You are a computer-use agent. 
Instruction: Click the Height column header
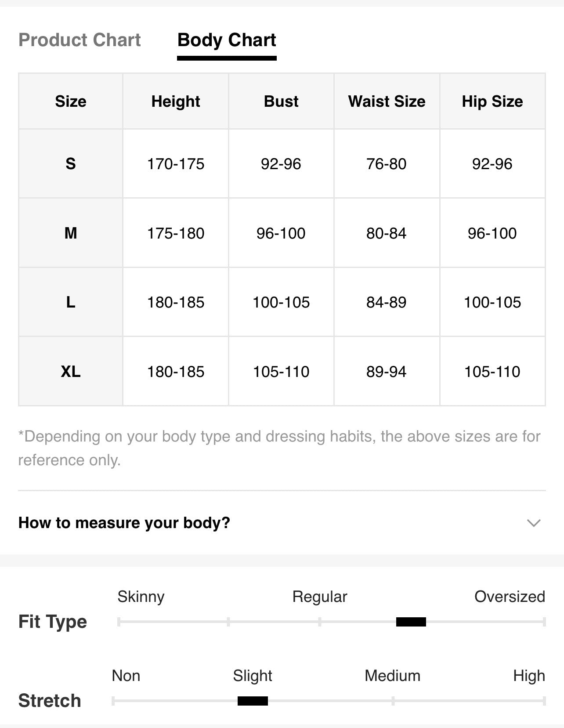click(x=176, y=101)
